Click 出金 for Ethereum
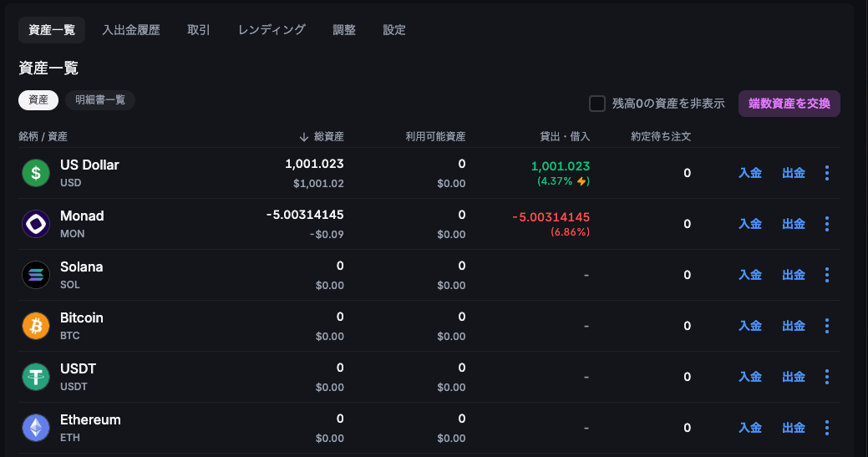 click(x=794, y=428)
